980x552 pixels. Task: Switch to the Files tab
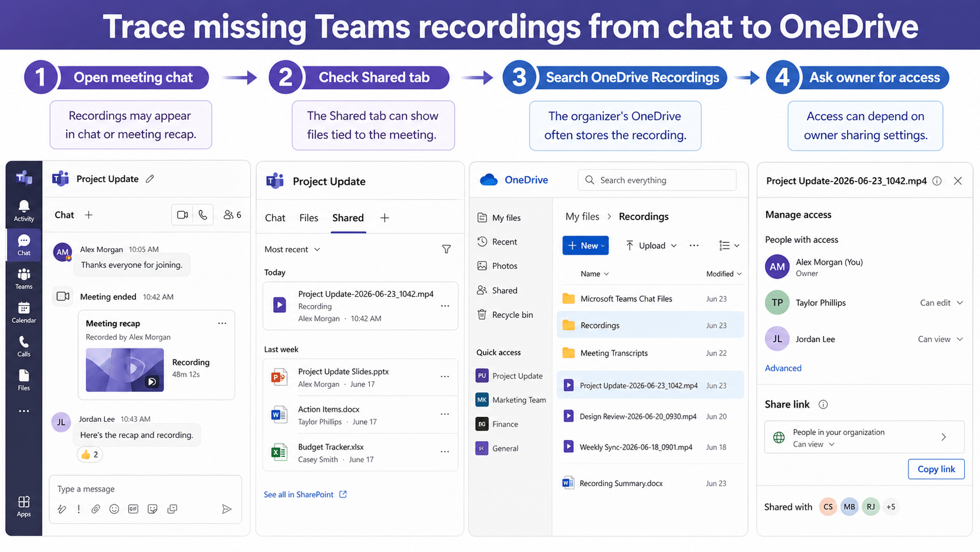[309, 218]
